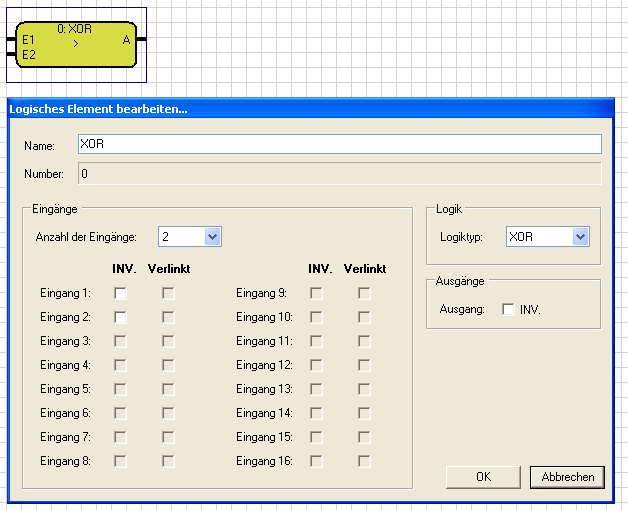Toggle Verlinkt checkbox for Eingang 15
The width and height of the screenshot is (628, 510).
pyautogui.click(x=364, y=437)
